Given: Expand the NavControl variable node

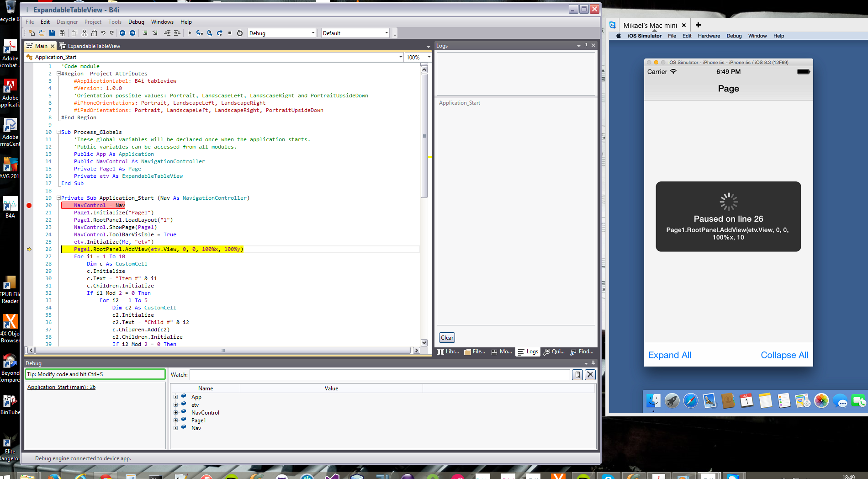Looking at the screenshot, I should (175, 413).
